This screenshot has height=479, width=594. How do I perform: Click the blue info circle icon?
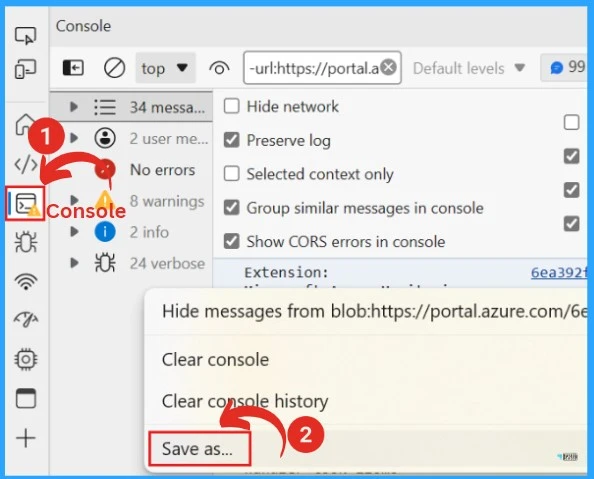105,232
